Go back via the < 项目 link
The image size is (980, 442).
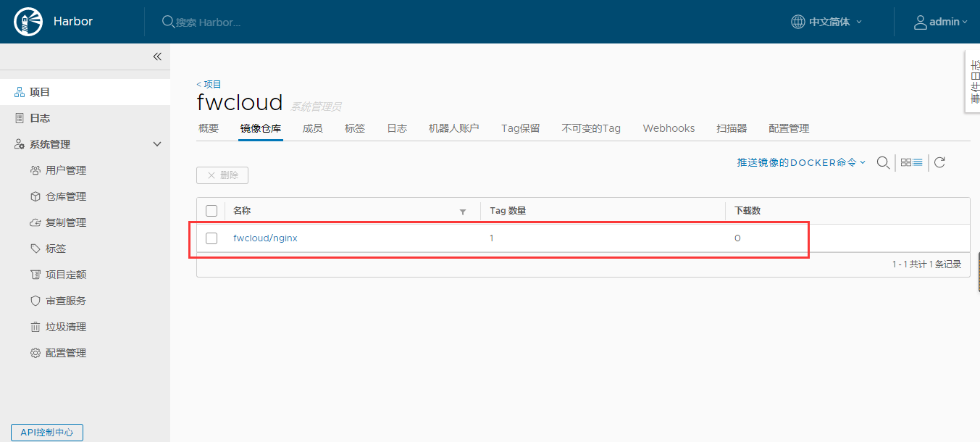(x=209, y=84)
